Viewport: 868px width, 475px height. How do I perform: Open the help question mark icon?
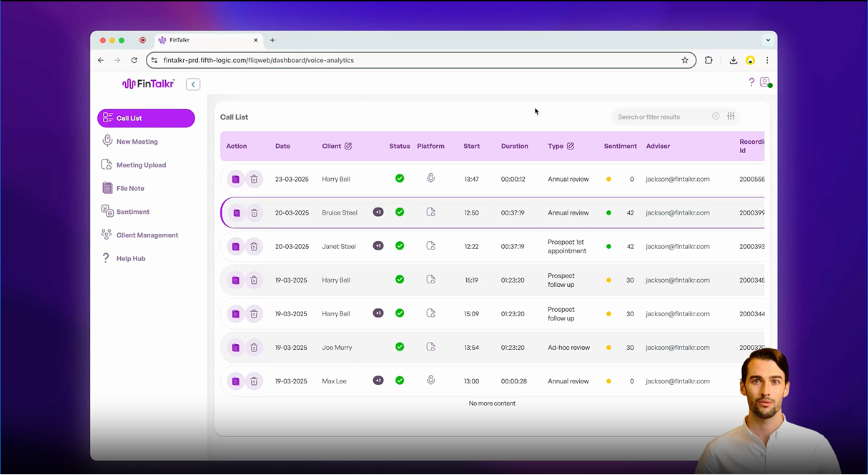point(751,82)
